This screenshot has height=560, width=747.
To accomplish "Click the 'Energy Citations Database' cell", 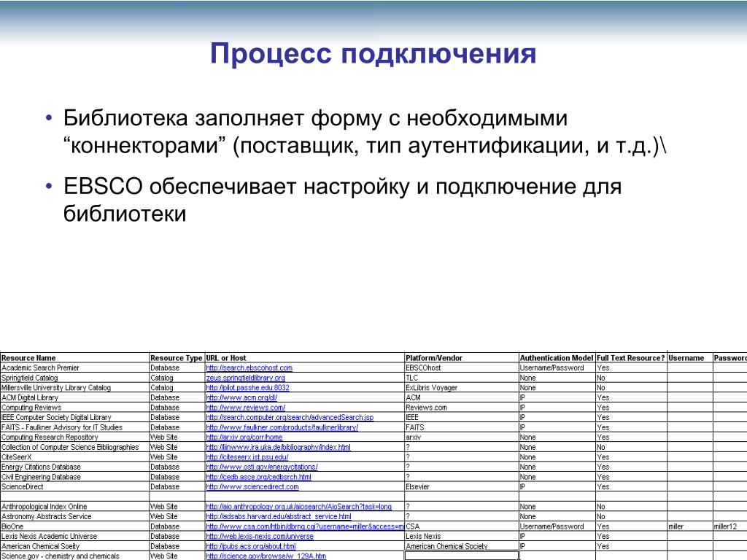I will coord(75,467).
